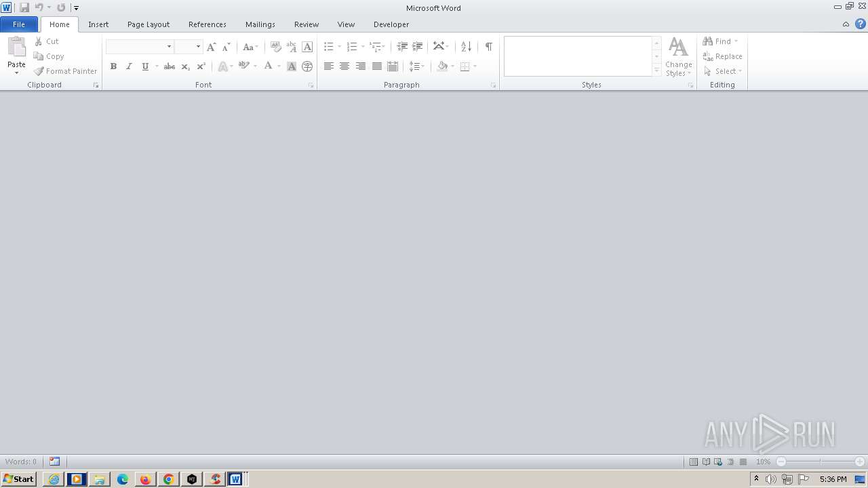
Task: Open the Borders dropdown arrow
Action: click(x=475, y=66)
